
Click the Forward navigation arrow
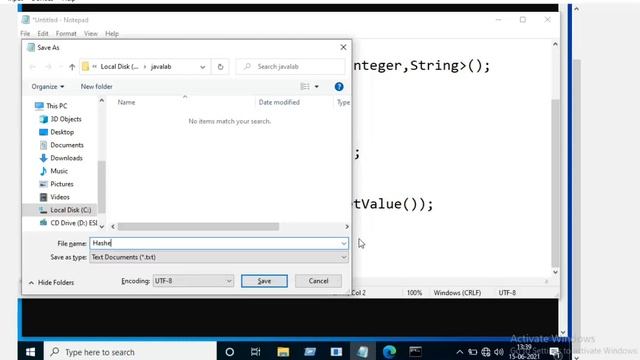coord(48,67)
